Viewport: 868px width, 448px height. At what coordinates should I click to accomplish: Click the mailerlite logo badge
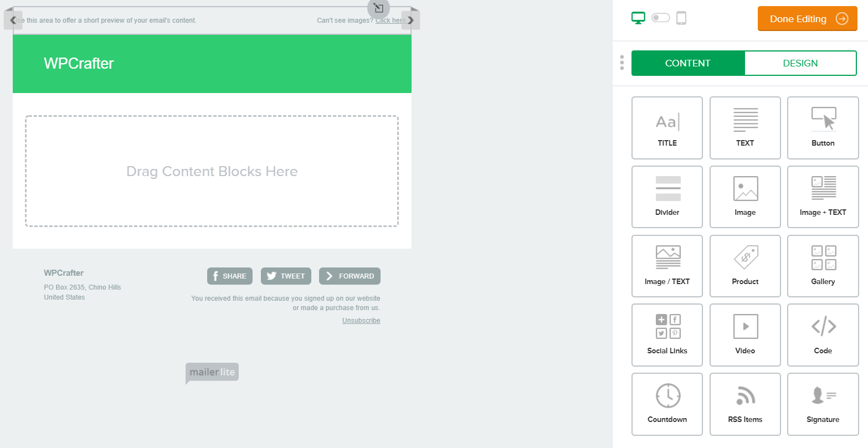pos(212,373)
